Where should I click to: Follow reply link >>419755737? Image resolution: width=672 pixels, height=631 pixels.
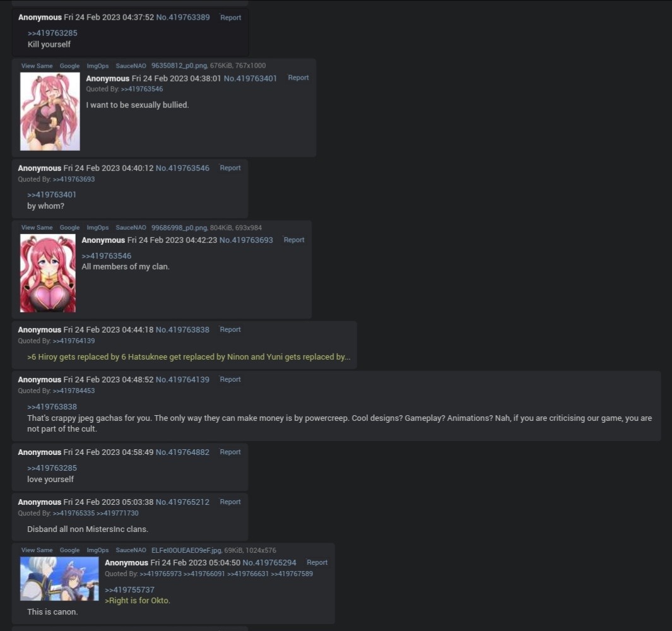129,590
